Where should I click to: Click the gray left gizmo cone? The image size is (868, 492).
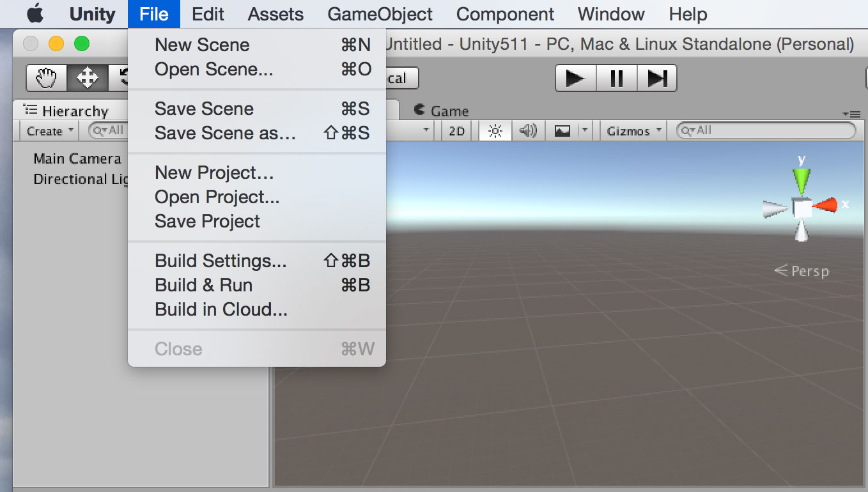(x=775, y=208)
